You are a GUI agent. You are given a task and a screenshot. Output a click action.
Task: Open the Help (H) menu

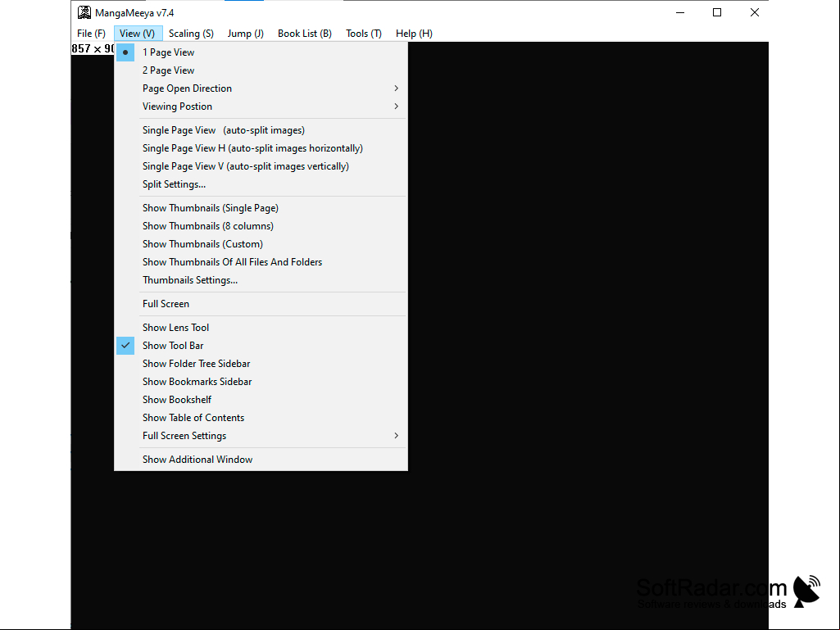click(414, 34)
